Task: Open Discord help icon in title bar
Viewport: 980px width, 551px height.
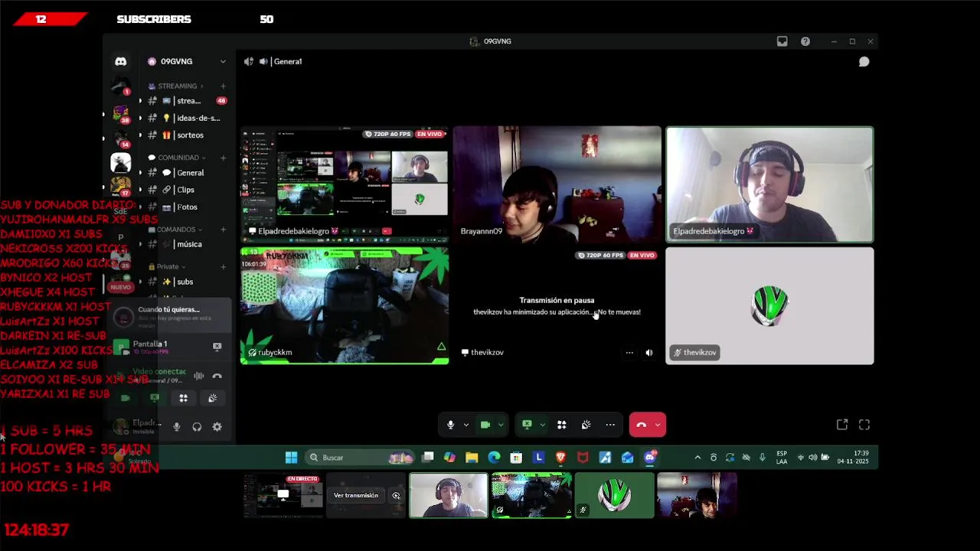Action: (805, 41)
